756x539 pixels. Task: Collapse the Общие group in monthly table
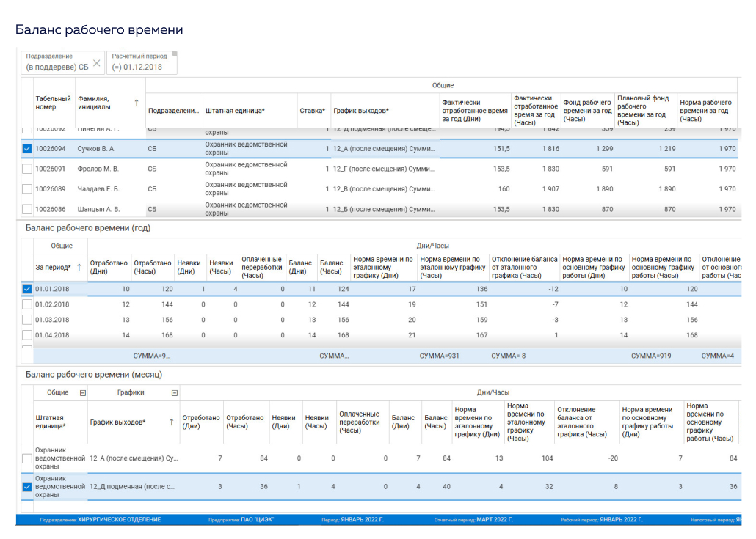pos(83,393)
